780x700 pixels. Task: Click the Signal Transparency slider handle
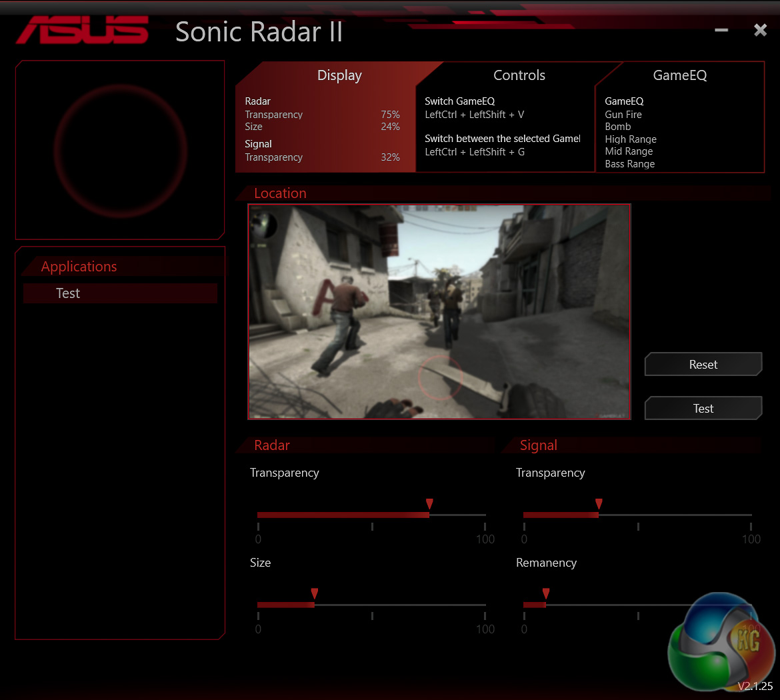coord(599,504)
